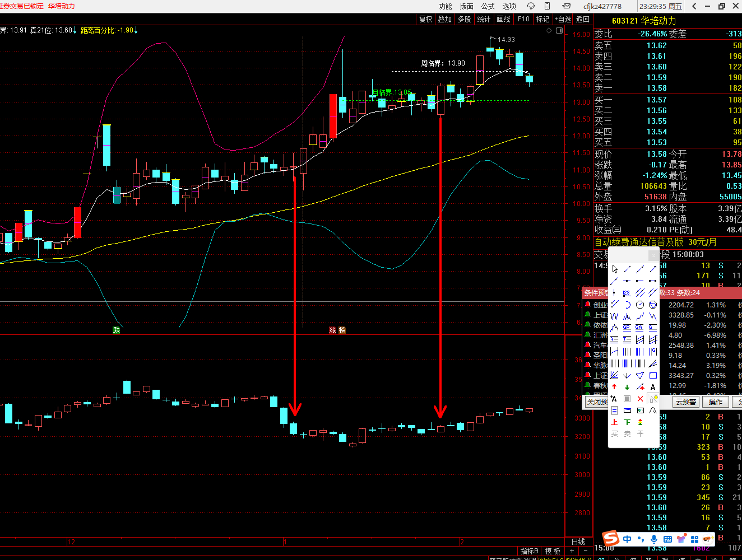Choose the parallel channel lines tool

pos(640,292)
